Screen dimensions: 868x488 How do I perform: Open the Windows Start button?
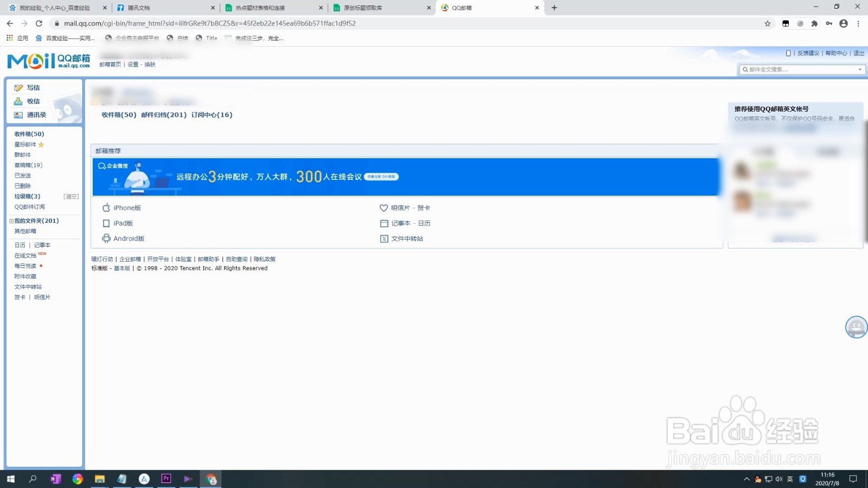pyautogui.click(x=10, y=479)
